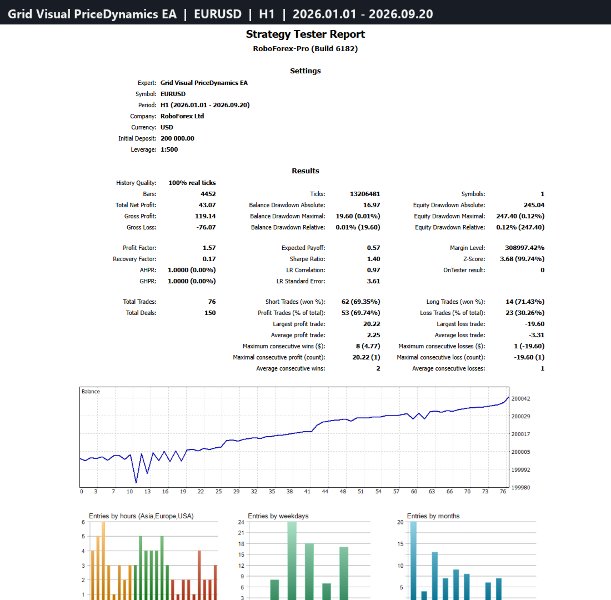This screenshot has height=600, width=611.
Task: Click the Gross Profit value '119.14'
Action: 205,216
